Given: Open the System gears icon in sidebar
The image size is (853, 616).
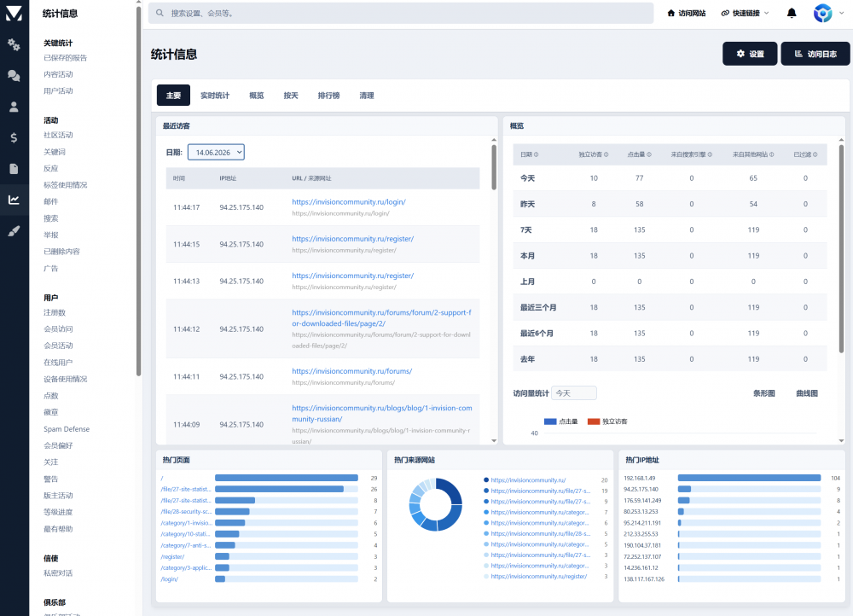Looking at the screenshot, I should point(15,44).
